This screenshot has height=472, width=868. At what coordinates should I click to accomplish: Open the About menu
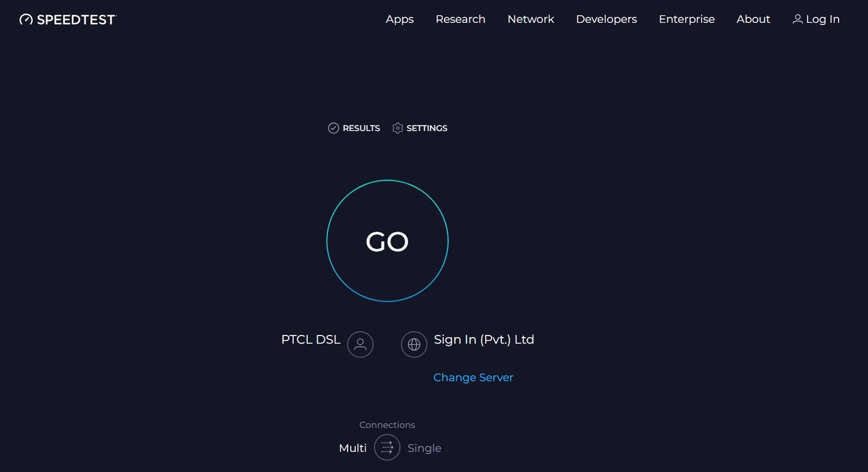pyautogui.click(x=753, y=19)
